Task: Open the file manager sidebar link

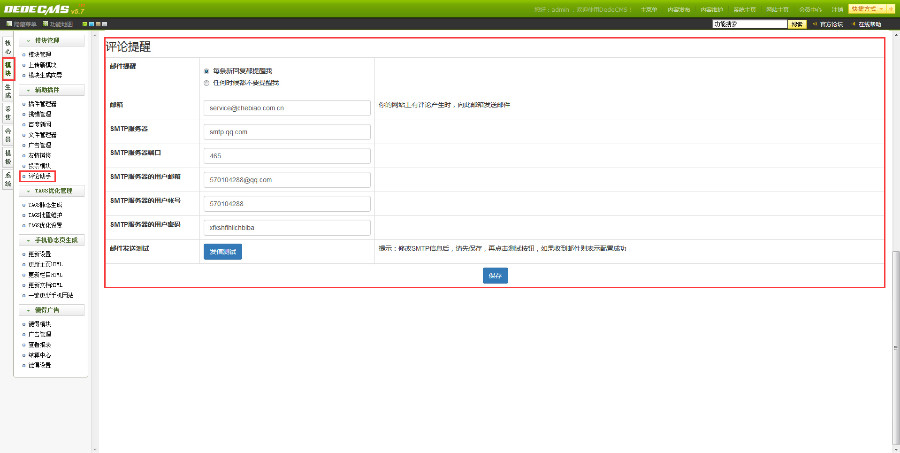Action: 42,135
